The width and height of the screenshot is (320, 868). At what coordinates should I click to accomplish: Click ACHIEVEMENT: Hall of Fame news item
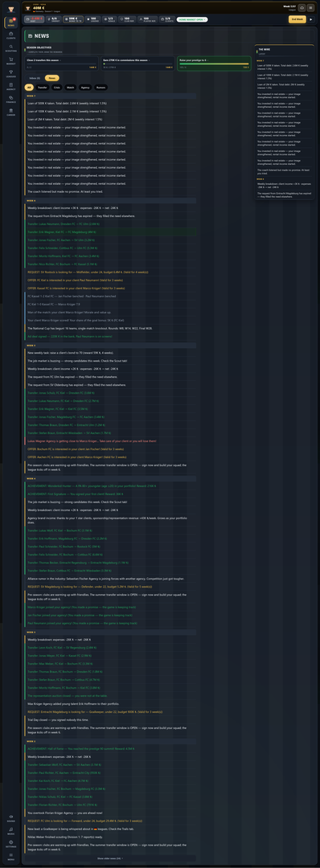[x=111, y=748]
